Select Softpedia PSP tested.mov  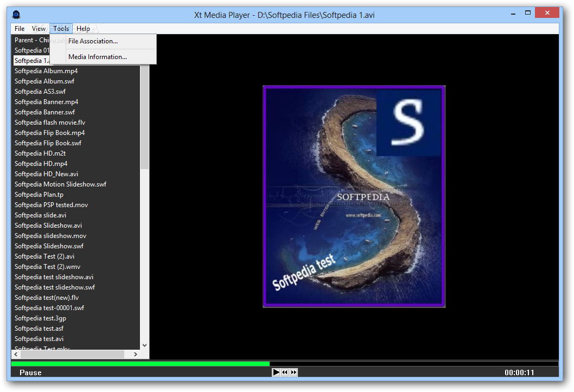51,205
